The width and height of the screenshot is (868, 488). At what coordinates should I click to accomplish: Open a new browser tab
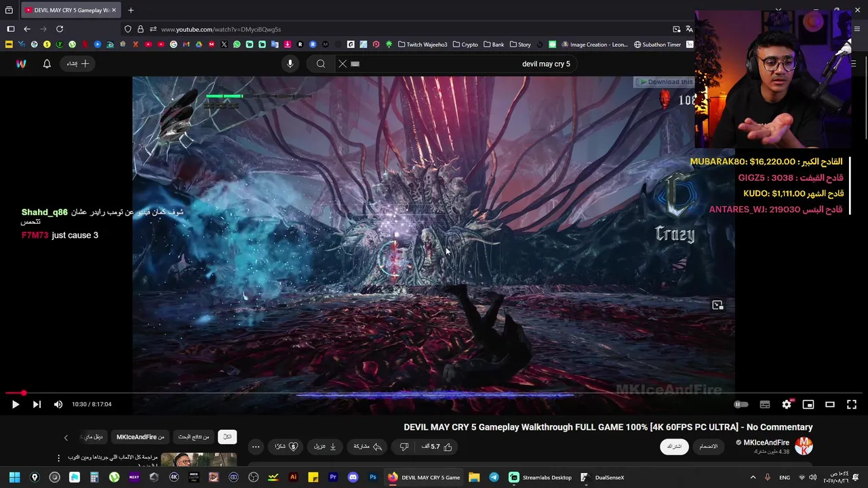tap(131, 10)
